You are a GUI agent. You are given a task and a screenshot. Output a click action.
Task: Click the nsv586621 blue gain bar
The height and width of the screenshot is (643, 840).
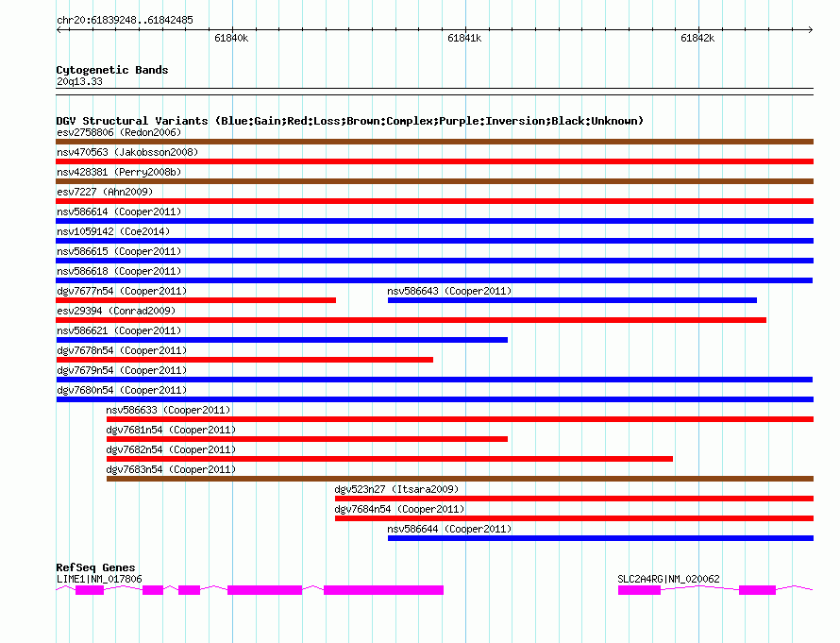click(282, 340)
